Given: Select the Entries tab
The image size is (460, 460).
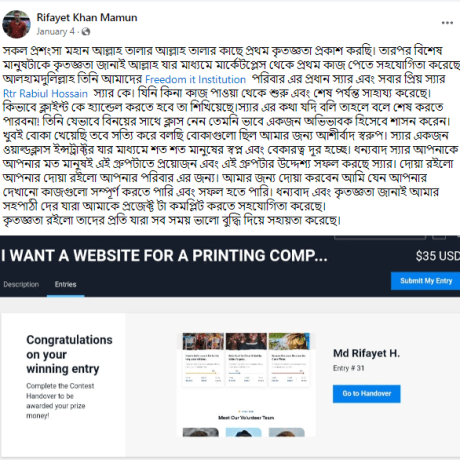Looking at the screenshot, I should (x=65, y=284).
